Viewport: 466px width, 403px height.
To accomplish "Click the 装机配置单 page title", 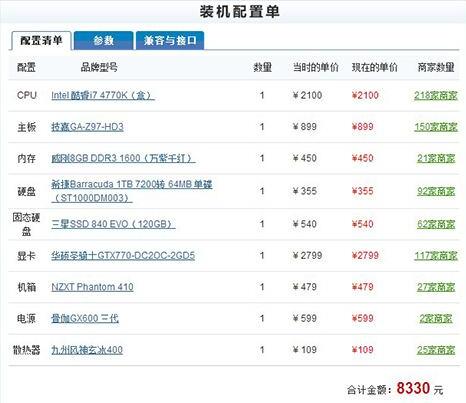I will click(239, 12).
